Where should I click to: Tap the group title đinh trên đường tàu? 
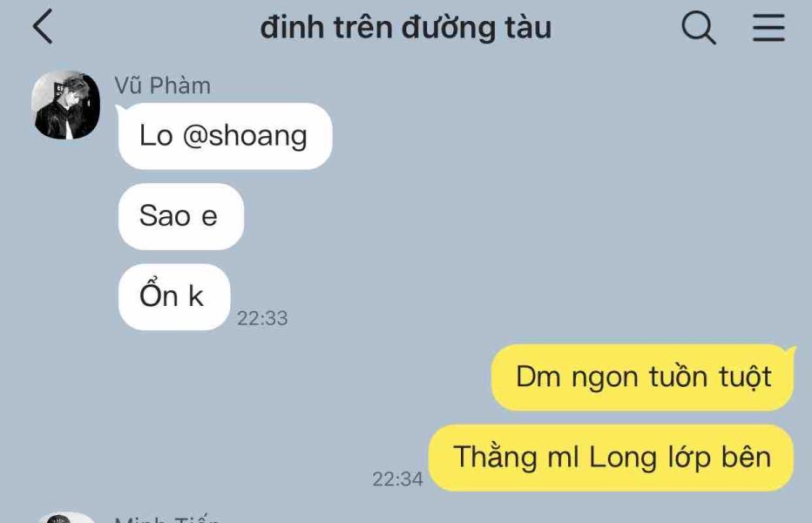click(x=405, y=28)
